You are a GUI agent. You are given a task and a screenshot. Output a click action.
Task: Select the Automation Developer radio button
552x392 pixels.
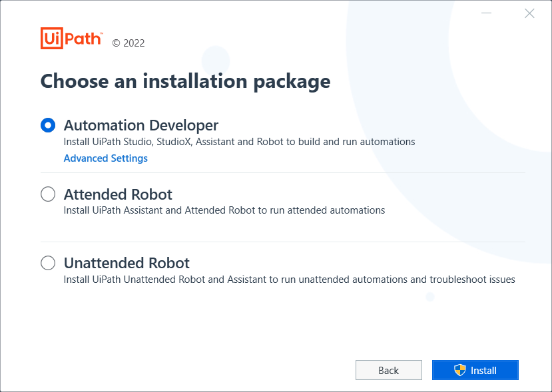click(47, 124)
